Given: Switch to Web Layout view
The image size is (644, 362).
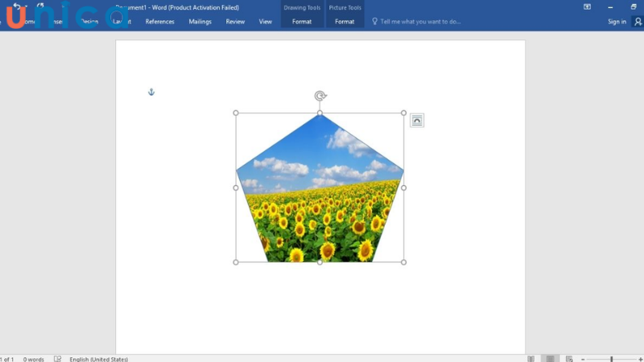Looking at the screenshot, I should pyautogui.click(x=569, y=359).
